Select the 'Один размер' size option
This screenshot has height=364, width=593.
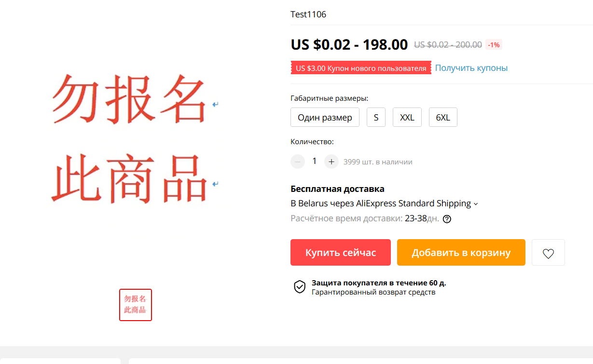325,118
